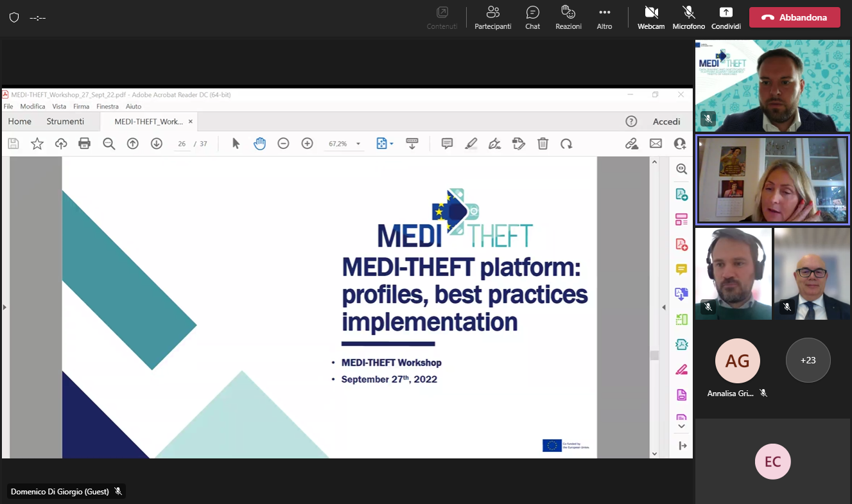The height and width of the screenshot is (504, 852).
Task: Click the sign document pen icon
Action: coord(494,144)
